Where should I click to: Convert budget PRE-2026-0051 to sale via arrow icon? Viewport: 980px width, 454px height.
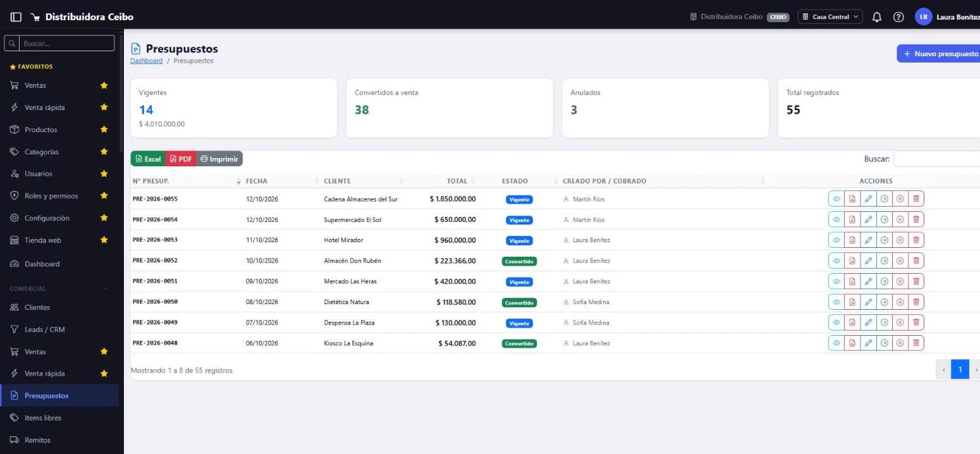(x=885, y=281)
